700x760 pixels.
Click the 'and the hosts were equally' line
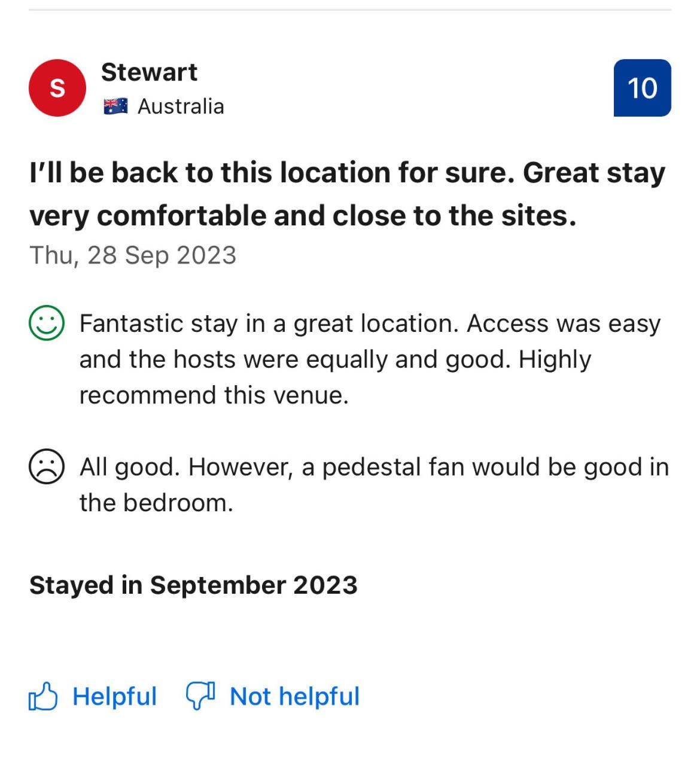tap(335, 359)
